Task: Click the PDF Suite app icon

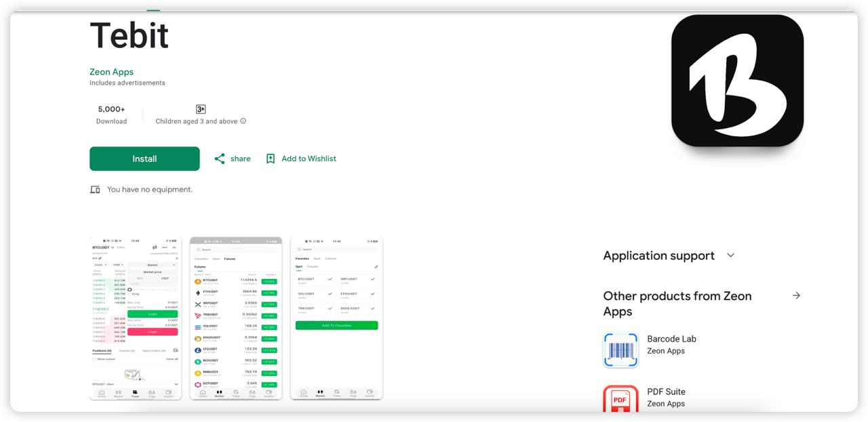Action: pyautogui.click(x=620, y=399)
